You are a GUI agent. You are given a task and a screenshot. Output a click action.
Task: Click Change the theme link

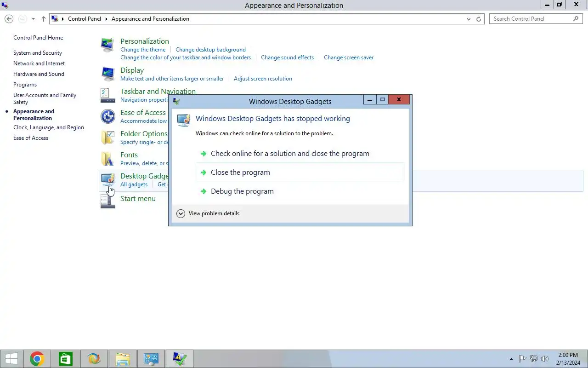coord(143,50)
